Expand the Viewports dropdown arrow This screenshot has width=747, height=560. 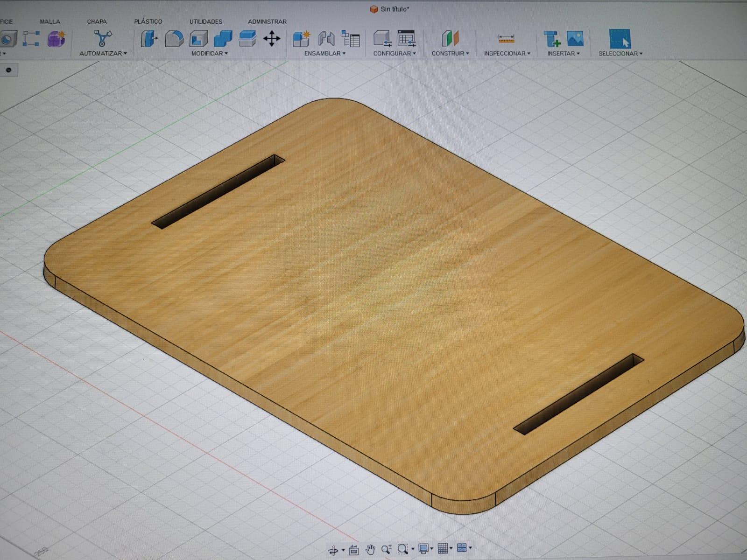point(470,548)
